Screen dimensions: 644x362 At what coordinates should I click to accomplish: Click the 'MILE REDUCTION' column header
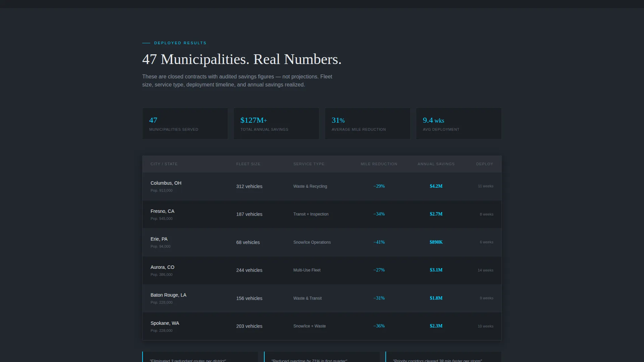pyautogui.click(x=379, y=164)
